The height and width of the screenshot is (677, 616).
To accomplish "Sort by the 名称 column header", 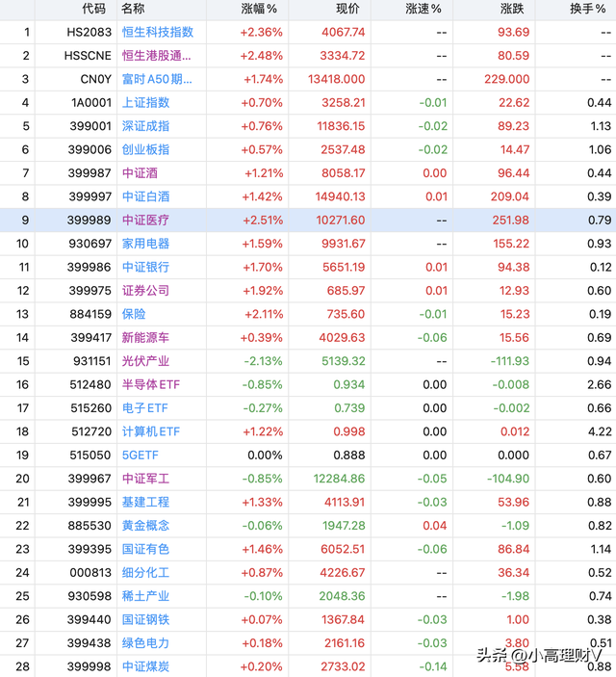I will click(x=133, y=9).
